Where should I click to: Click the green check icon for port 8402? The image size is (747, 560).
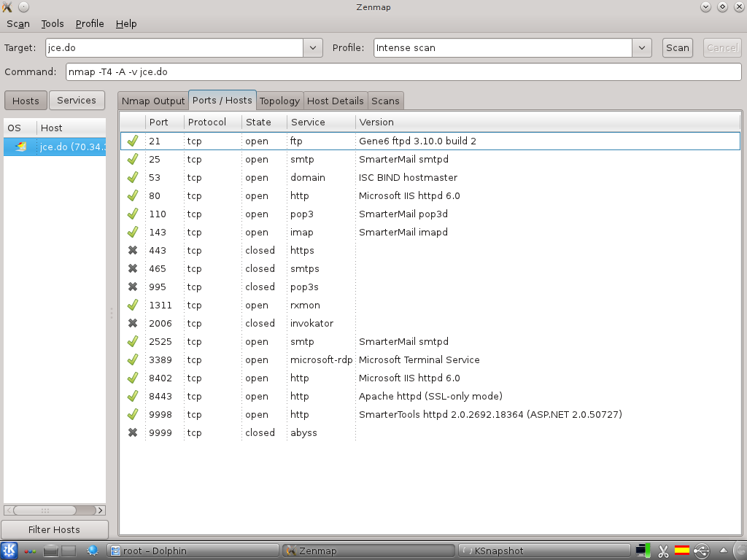click(x=133, y=378)
